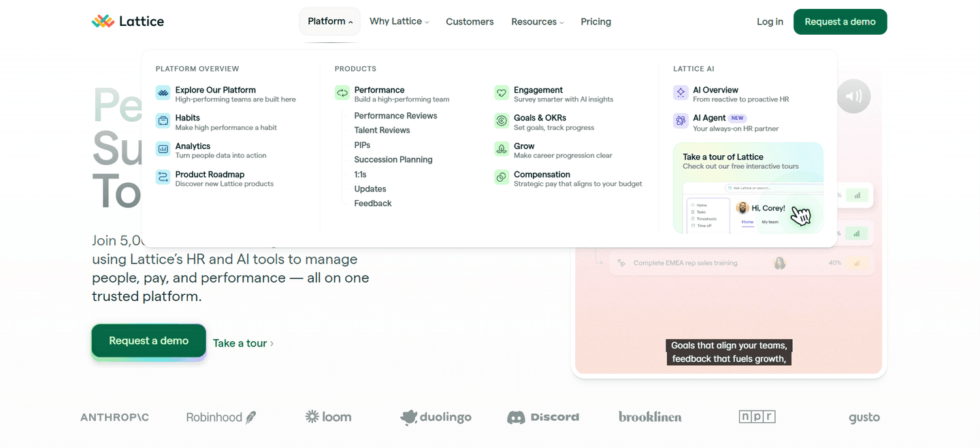This screenshot has width=980, height=448.
Task: Open the Goals & OKRs link text
Action: 540,118
